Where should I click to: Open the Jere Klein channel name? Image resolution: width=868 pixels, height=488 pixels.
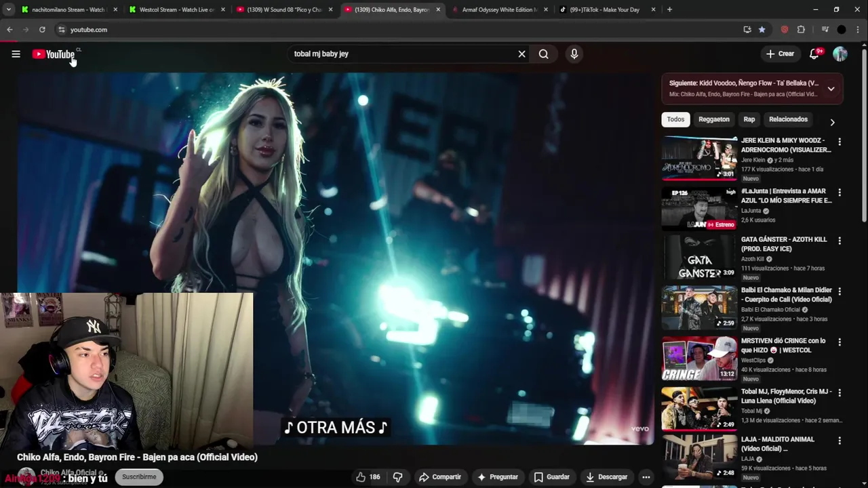click(753, 161)
